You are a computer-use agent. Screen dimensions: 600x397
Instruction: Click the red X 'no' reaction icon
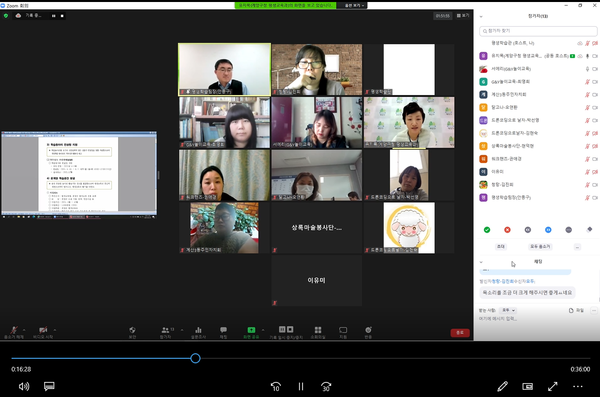(x=507, y=230)
